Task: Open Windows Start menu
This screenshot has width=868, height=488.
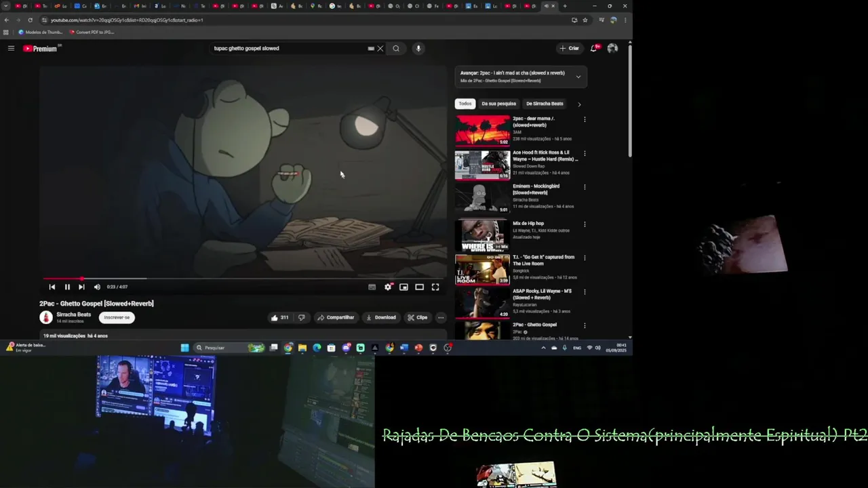Action: pos(184,348)
